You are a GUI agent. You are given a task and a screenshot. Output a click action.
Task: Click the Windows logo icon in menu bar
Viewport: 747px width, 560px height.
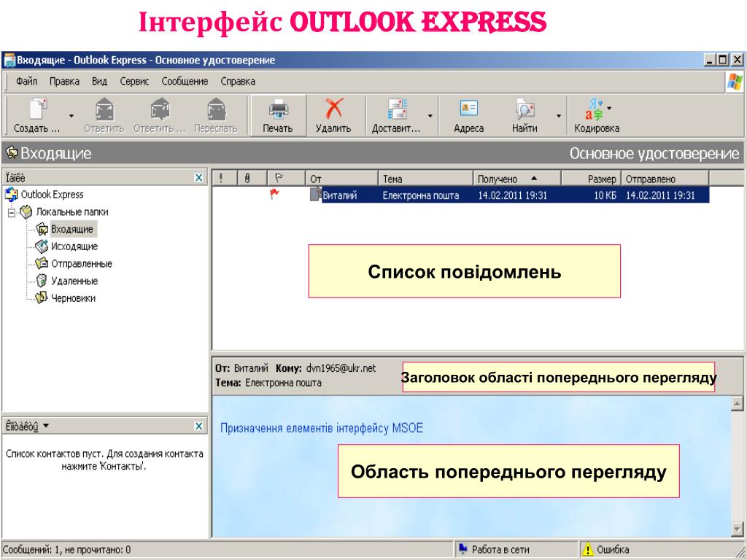coord(734,82)
